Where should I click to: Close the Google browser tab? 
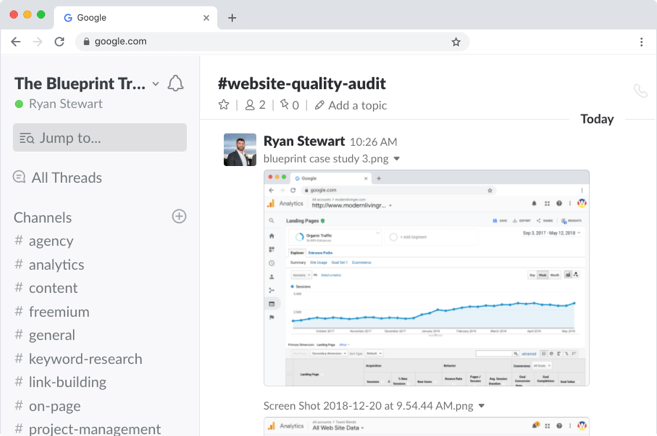[x=206, y=18]
